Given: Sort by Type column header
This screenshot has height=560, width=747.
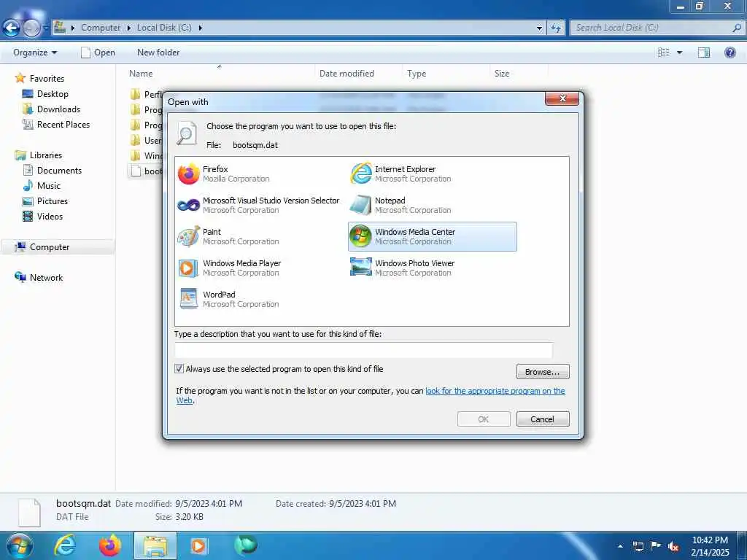Looking at the screenshot, I should click(417, 74).
